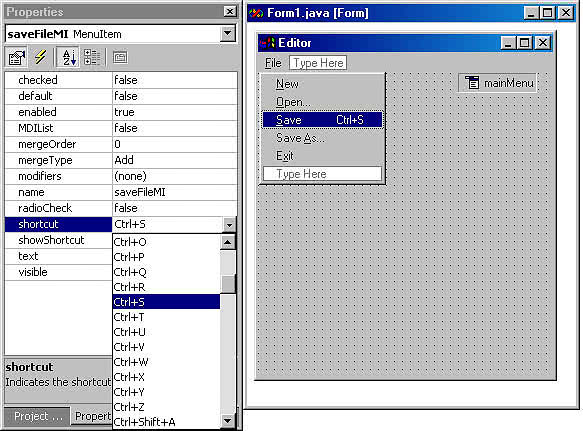Open the Events lightning bolt tab
583x431 pixels.
pyautogui.click(x=40, y=58)
